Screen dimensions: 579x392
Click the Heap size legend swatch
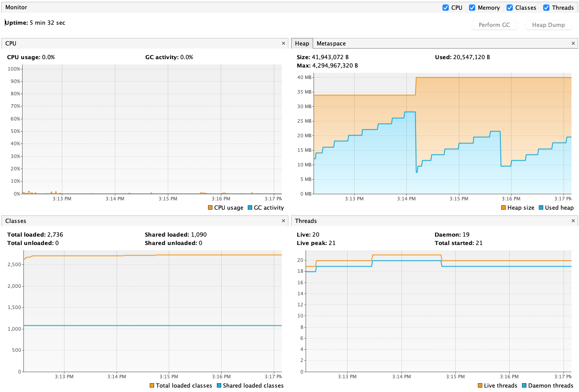pos(503,208)
